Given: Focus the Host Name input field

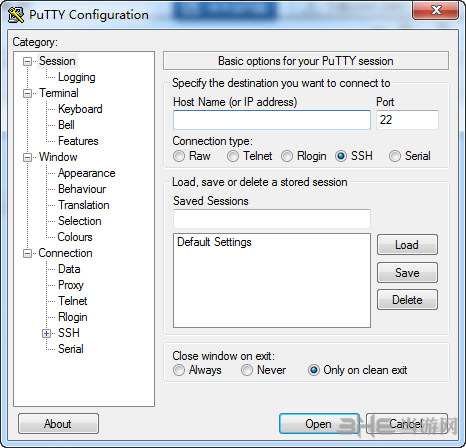Looking at the screenshot, I should coord(272,120).
